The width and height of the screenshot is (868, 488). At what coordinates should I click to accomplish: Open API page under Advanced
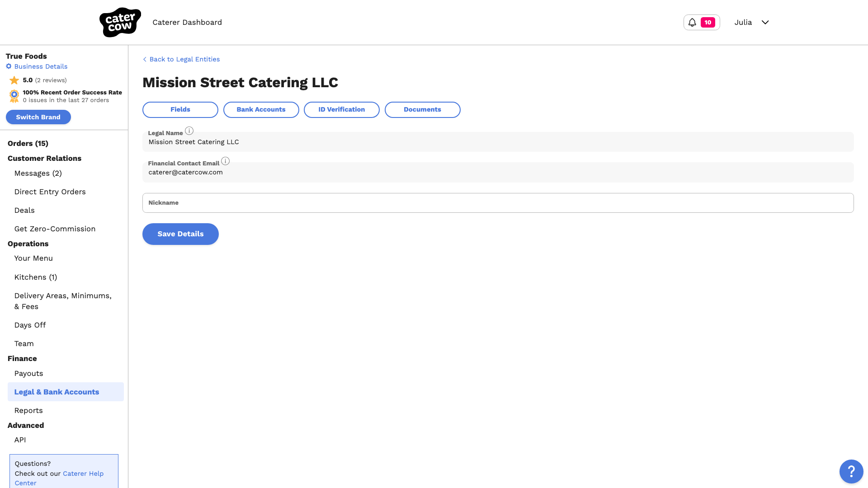pos(20,440)
